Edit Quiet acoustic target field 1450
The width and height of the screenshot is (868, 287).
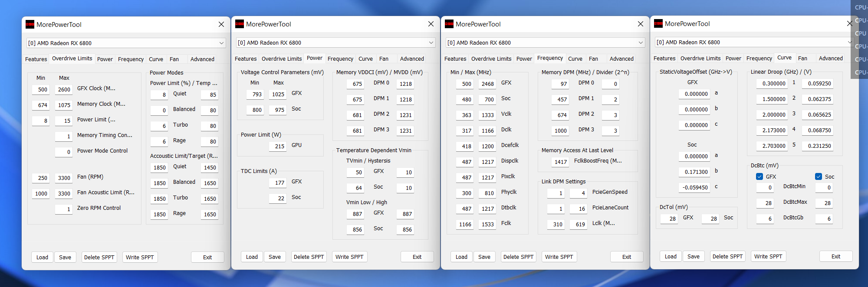(210, 167)
